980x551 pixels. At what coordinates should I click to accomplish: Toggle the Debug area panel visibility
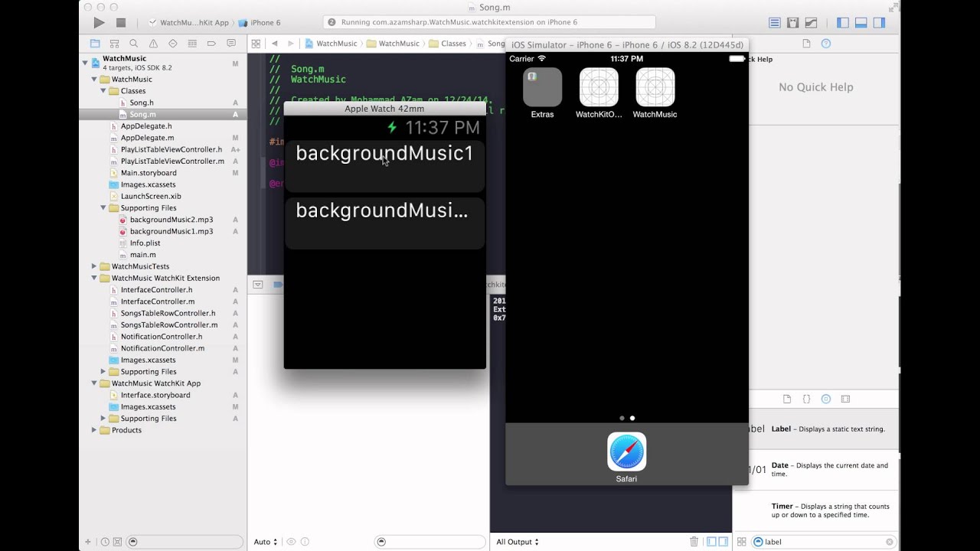(861, 23)
